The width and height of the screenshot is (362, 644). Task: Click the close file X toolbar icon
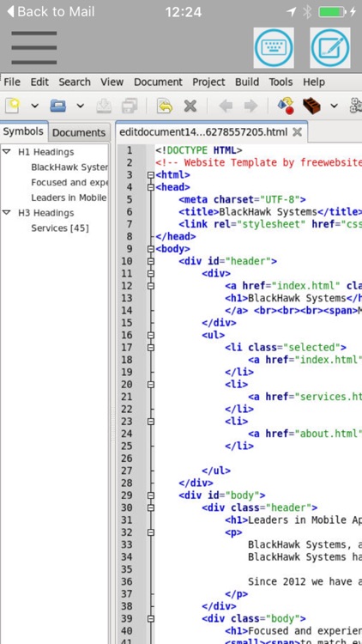coord(190,106)
